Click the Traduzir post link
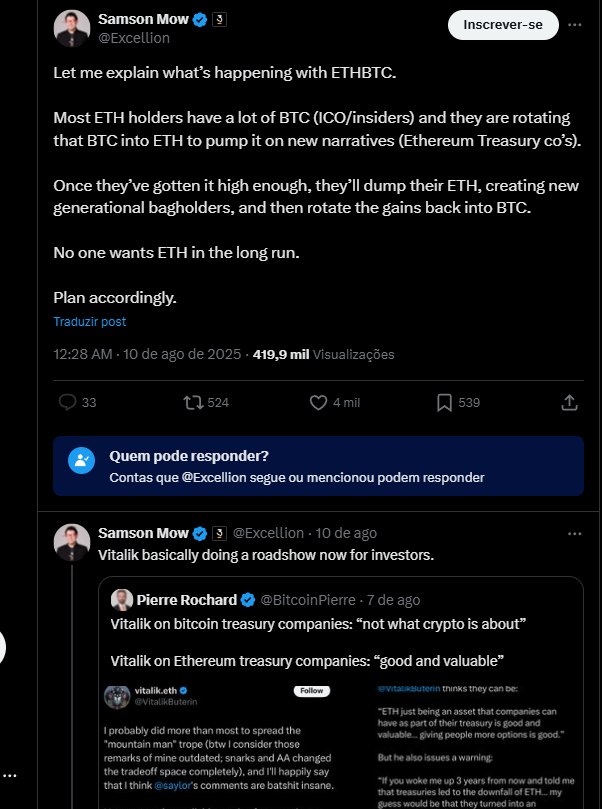 pyautogui.click(x=90, y=322)
